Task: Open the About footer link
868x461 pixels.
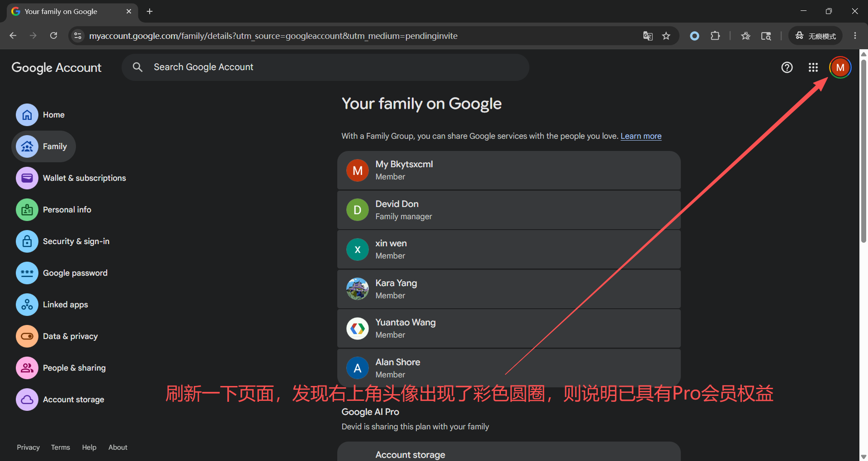Action: [x=118, y=447]
